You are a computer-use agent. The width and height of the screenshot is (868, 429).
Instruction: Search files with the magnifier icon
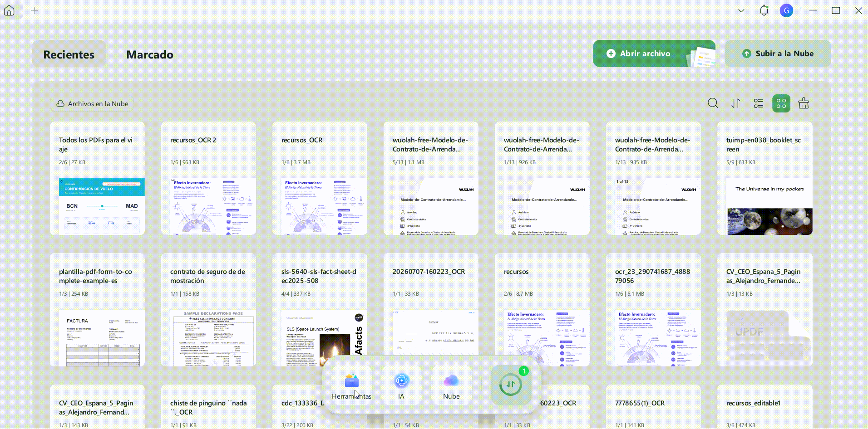[713, 103]
